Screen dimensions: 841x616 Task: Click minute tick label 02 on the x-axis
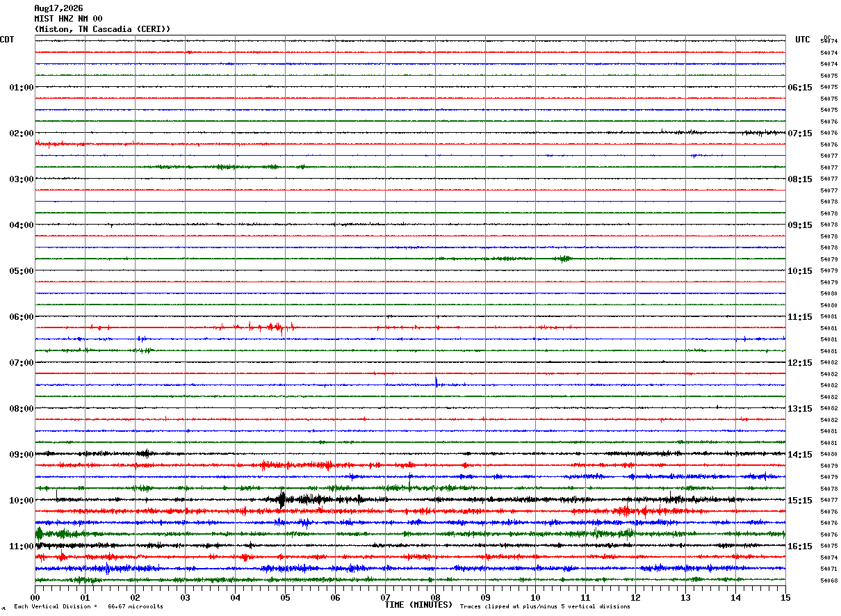click(135, 597)
